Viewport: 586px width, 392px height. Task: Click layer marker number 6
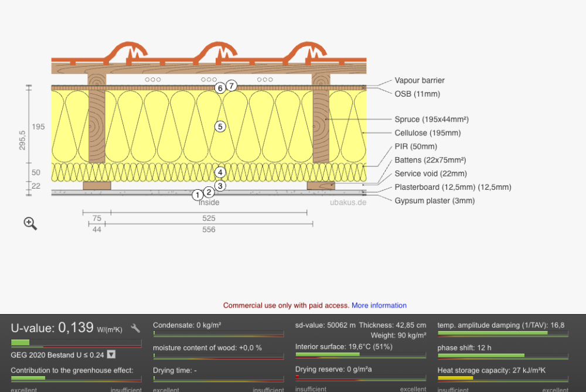pos(220,88)
